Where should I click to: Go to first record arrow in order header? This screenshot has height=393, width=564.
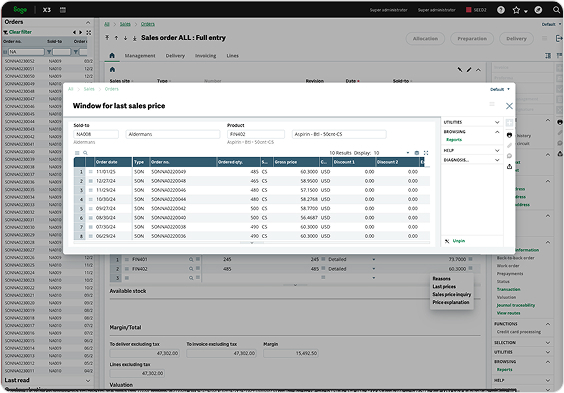click(107, 37)
